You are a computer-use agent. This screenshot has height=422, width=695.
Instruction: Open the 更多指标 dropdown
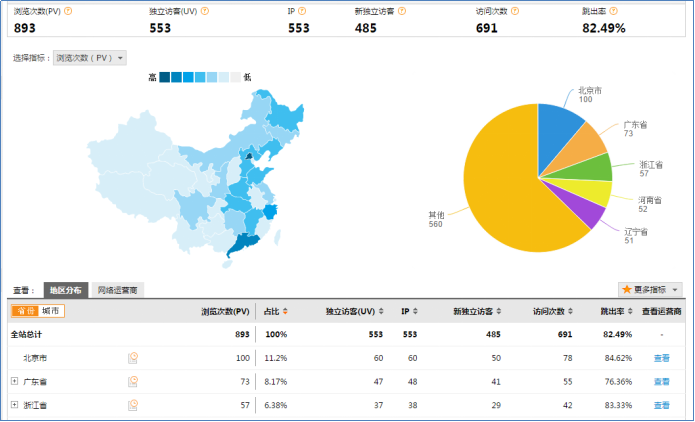point(650,289)
